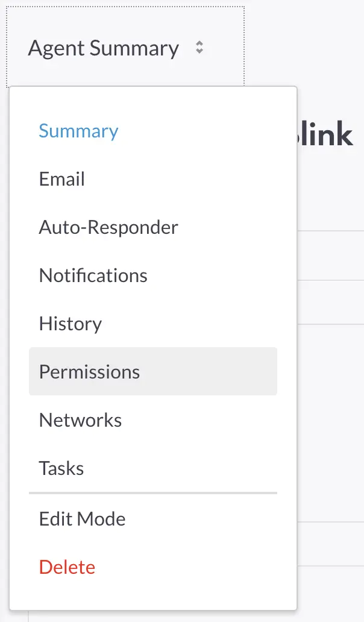Click Auto-Responder under Email
364x622 pixels.
pyautogui.click(x=108, y=227)
